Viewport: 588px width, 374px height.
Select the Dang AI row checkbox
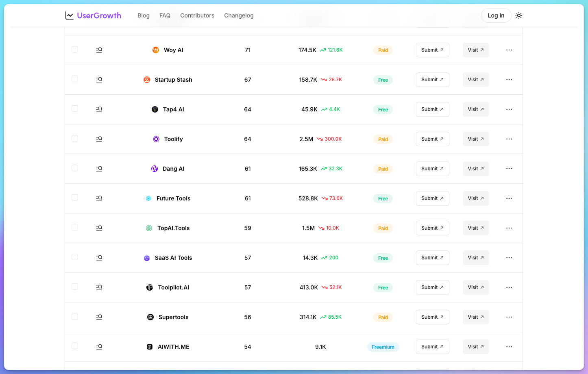pos(75,168)
